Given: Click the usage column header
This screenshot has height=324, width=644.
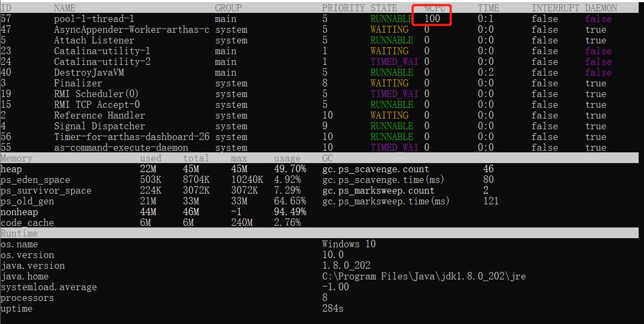Looking at the screenshot, I should coord(287,158).
